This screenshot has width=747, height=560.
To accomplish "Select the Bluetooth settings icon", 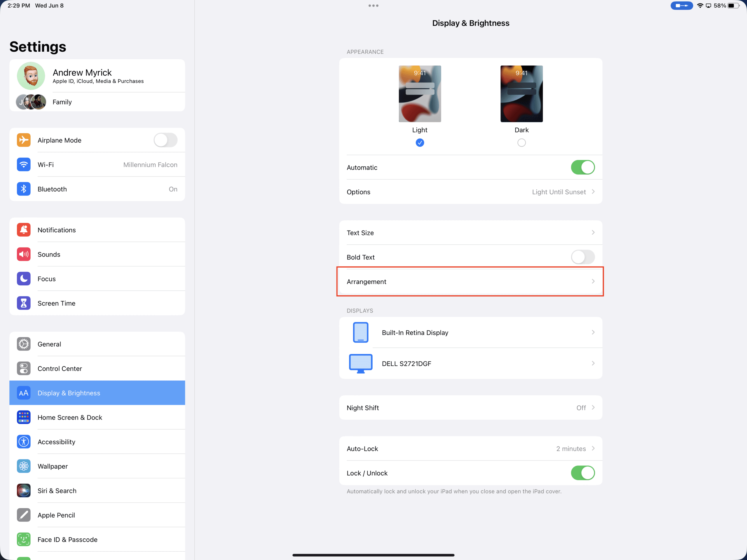I will coord(23,189).
